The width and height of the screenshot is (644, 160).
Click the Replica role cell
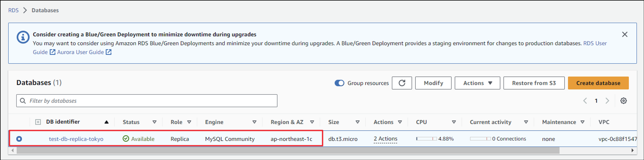click(180, 139)
